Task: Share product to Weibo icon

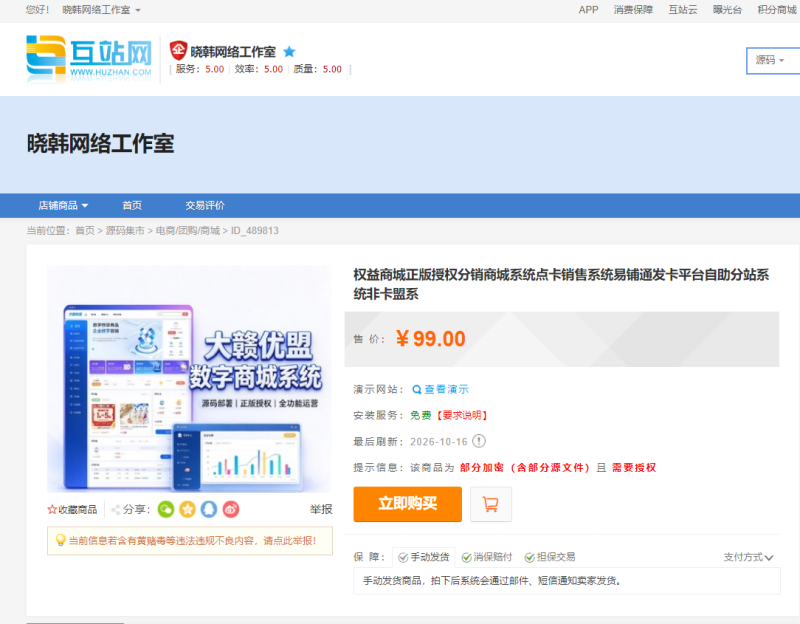Action: (x=231, y=509)
